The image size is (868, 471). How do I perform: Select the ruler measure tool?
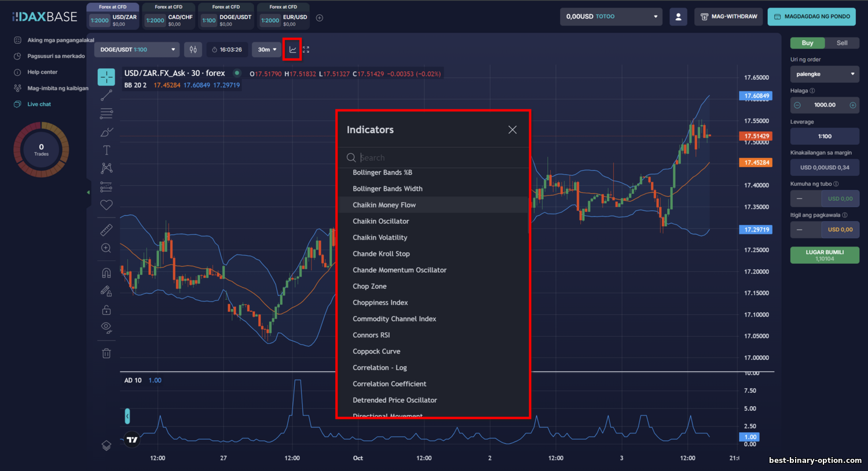(x=107, y=230)
